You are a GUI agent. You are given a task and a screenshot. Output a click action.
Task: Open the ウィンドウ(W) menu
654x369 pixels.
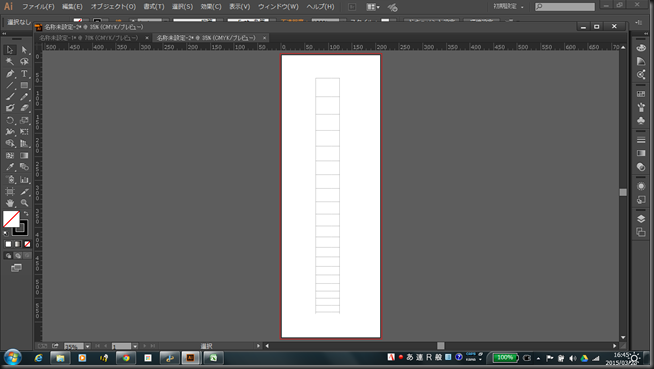point(278,7)
